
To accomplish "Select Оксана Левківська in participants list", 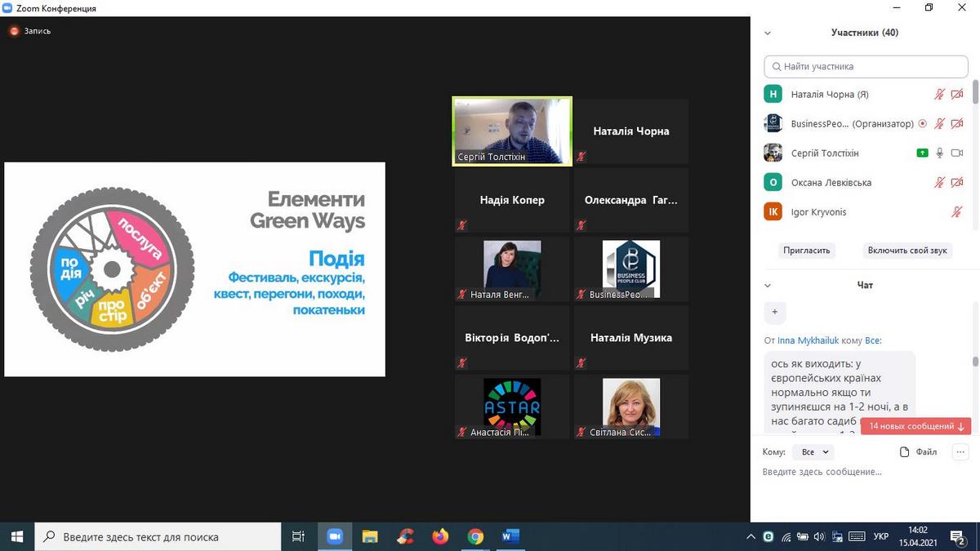I will point(831,183).
